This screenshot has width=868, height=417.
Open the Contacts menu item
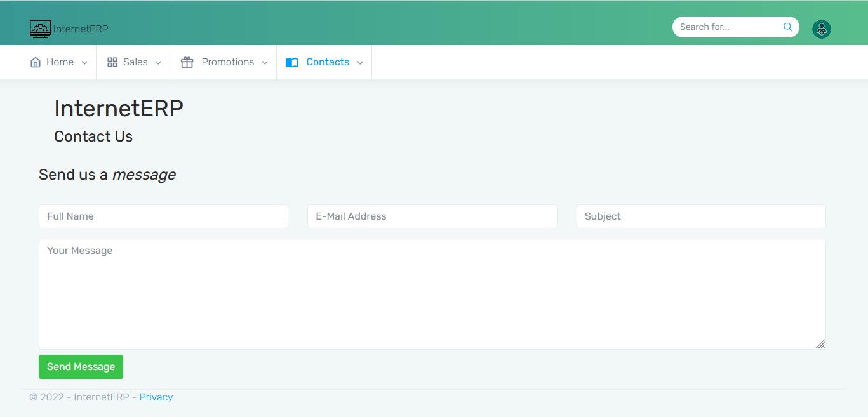(324, 62)
